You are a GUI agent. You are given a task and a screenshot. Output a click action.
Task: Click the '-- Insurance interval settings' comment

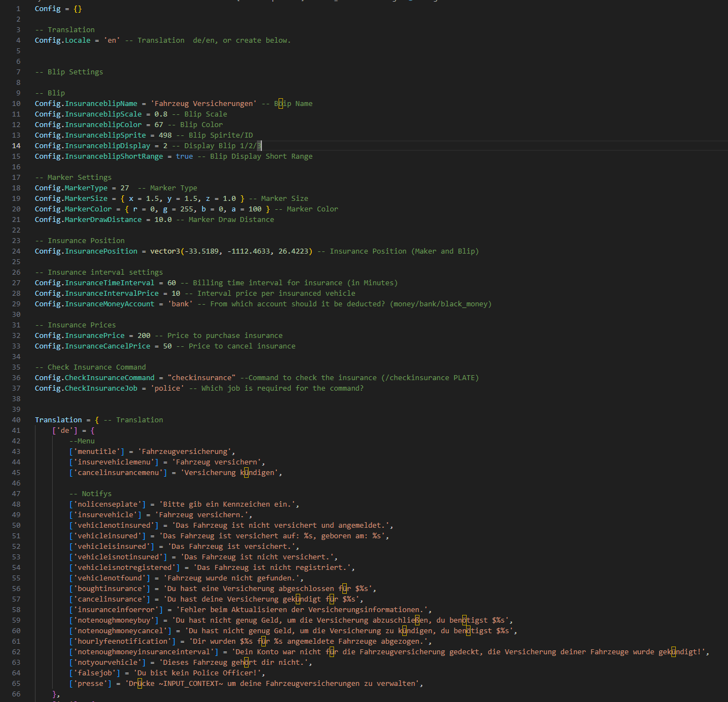(x=99, y=272)
